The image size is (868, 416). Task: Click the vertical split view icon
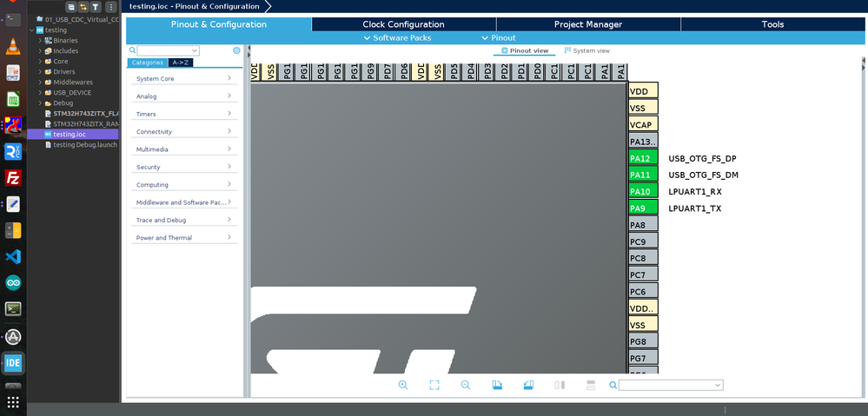(560, 385)
